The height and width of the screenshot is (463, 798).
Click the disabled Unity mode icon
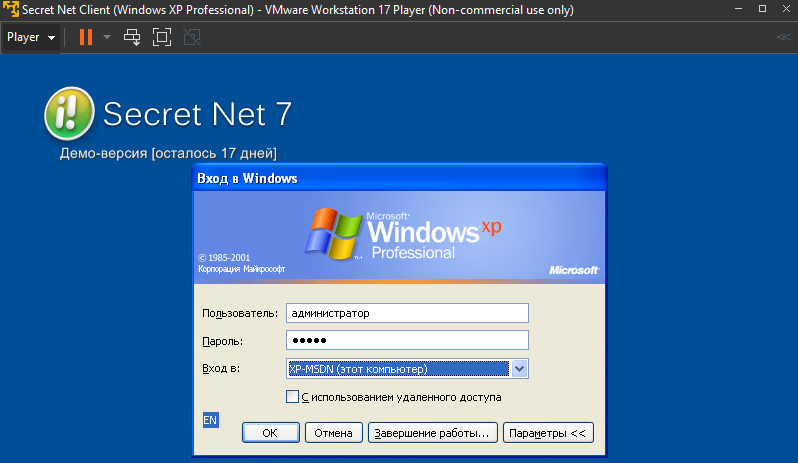tap(192, 37)
